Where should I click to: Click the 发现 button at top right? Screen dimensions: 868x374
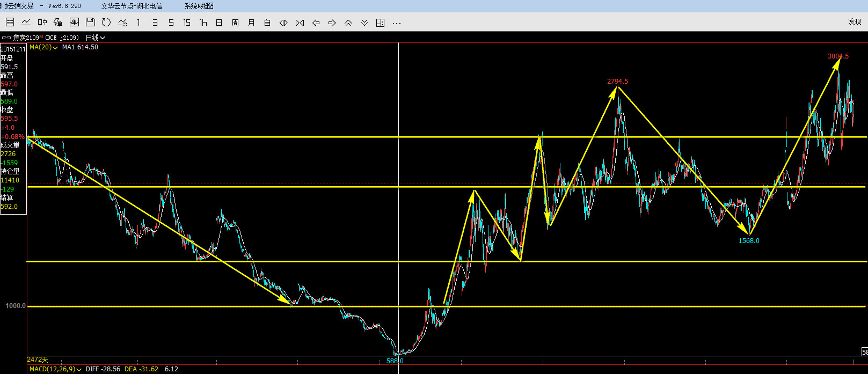pos(854,22)
